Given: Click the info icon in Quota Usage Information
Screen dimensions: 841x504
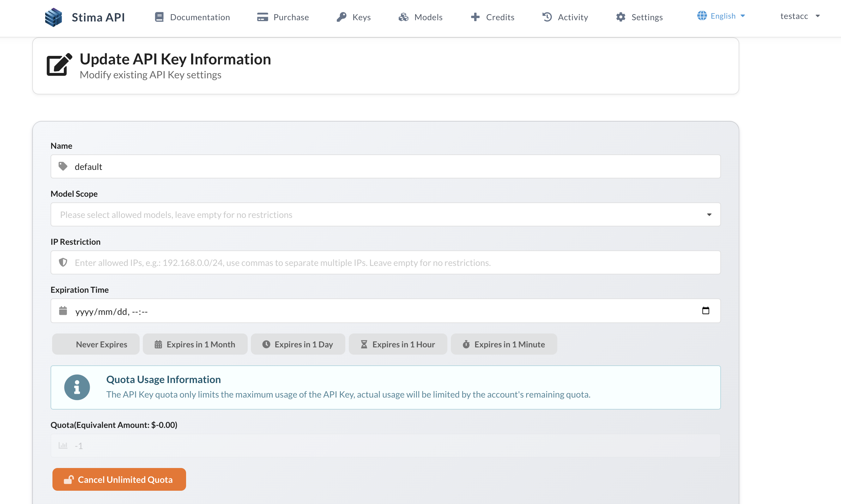Looking at the screenshot, I should pyautogui.click(x=77, y=387).
